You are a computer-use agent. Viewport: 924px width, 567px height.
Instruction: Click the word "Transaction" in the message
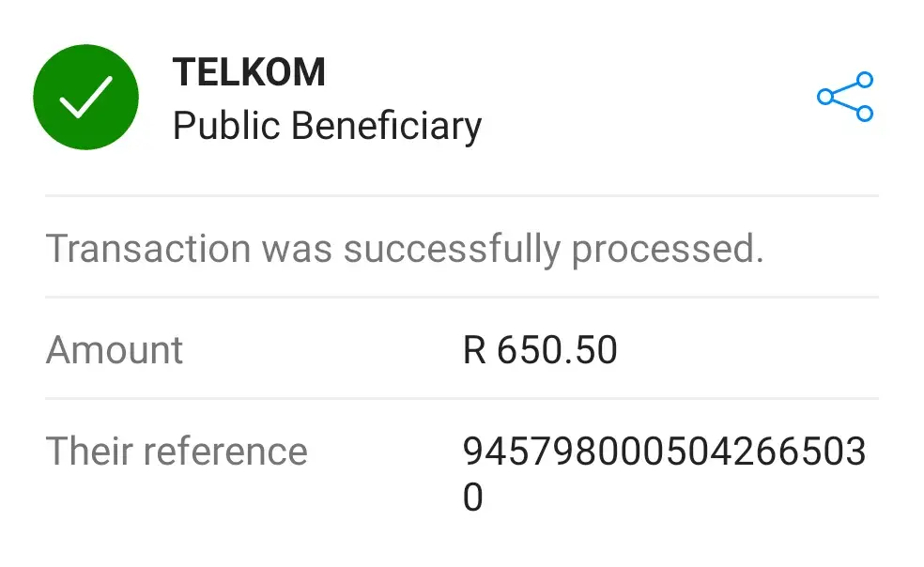click(148, 249)
